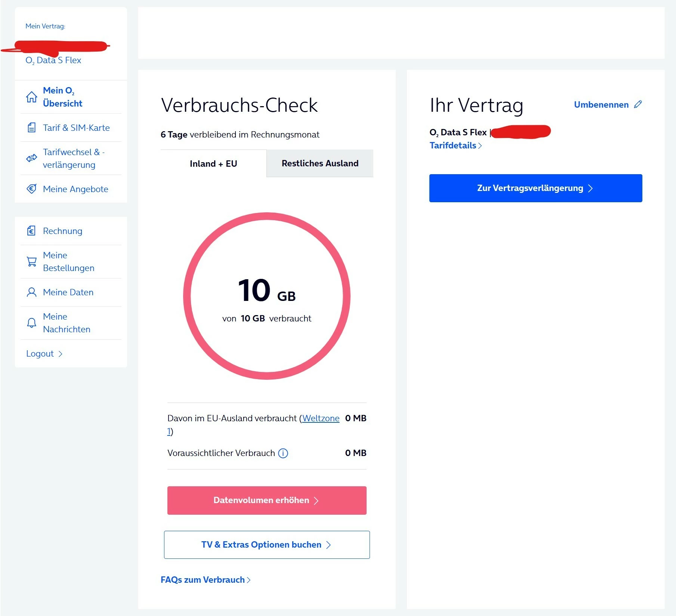Click the 0 MB value for Voraussichtlicher Verbrauch
The height and width of the screenshot is (616, 676).
click(x=356, y=453)
